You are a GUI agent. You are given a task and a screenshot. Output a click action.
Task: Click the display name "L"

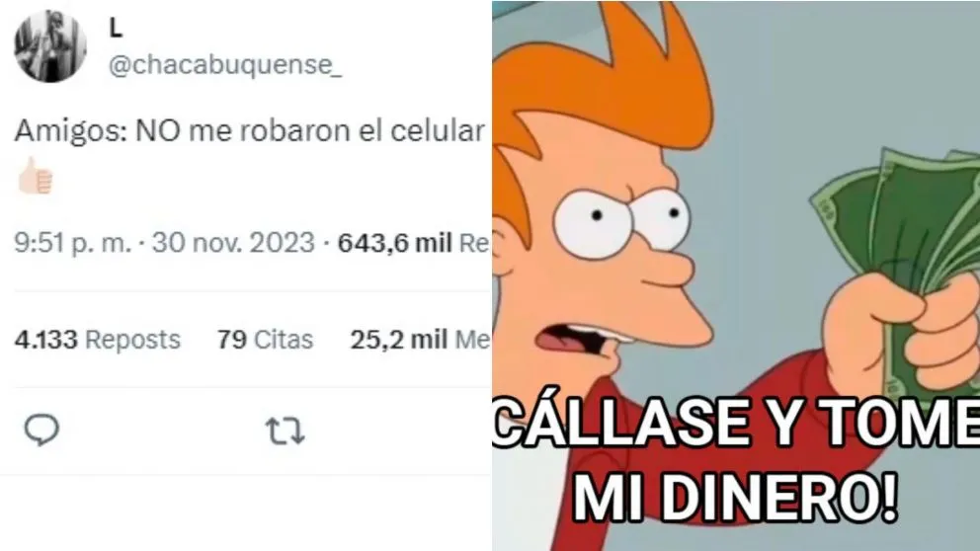click(116, 28)
